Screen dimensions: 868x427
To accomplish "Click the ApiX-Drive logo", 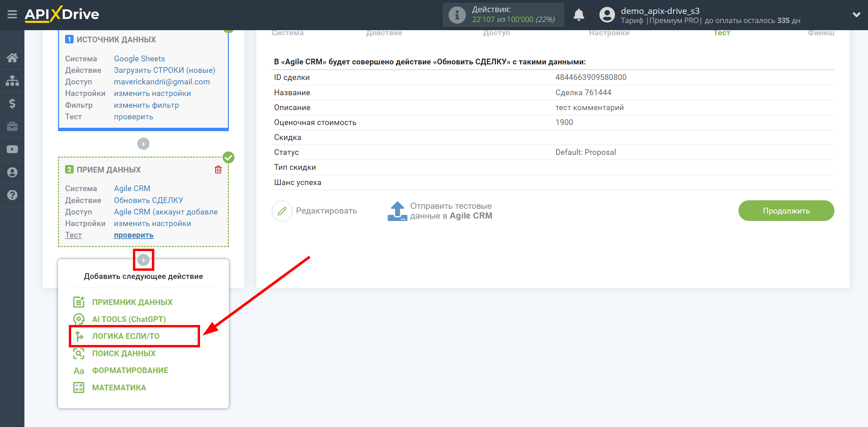I will (x=62, y=14).
